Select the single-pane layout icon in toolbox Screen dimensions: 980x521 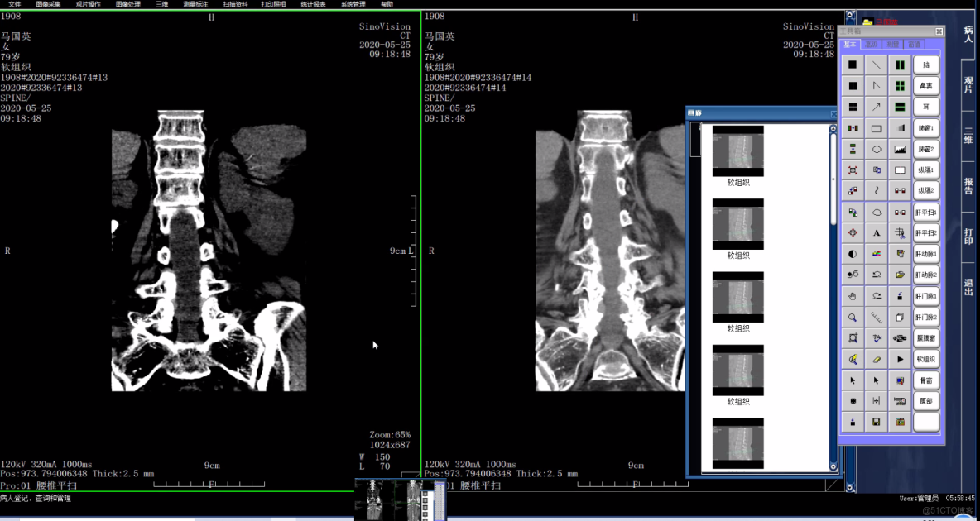point(853,65)
